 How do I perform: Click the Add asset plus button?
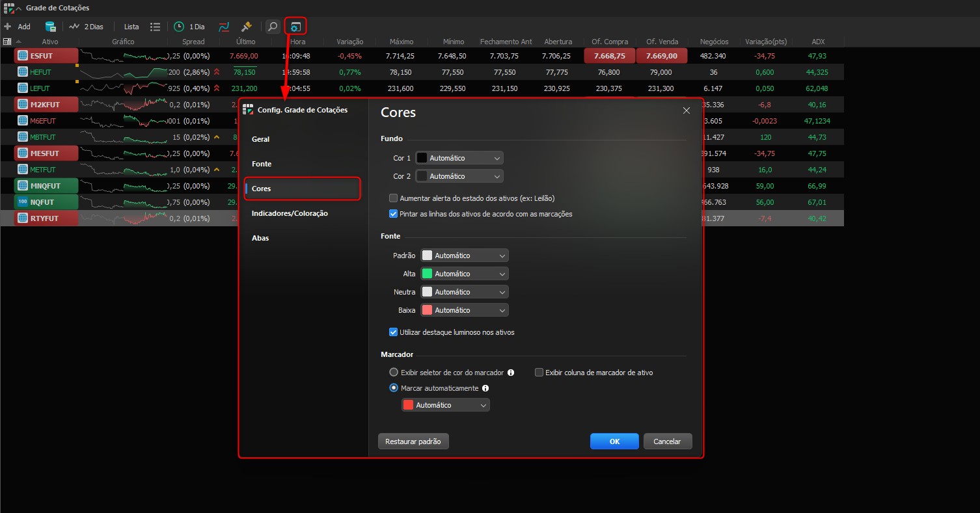click(8, 27)
